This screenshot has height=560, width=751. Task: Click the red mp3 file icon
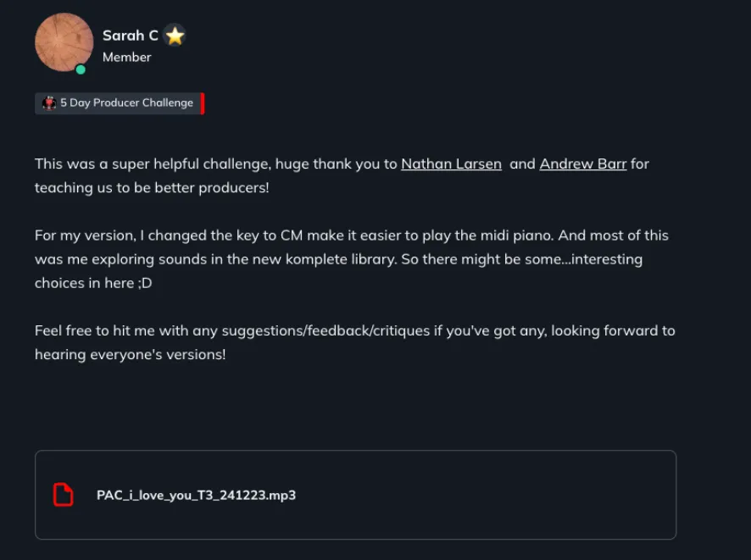(64, 495)
